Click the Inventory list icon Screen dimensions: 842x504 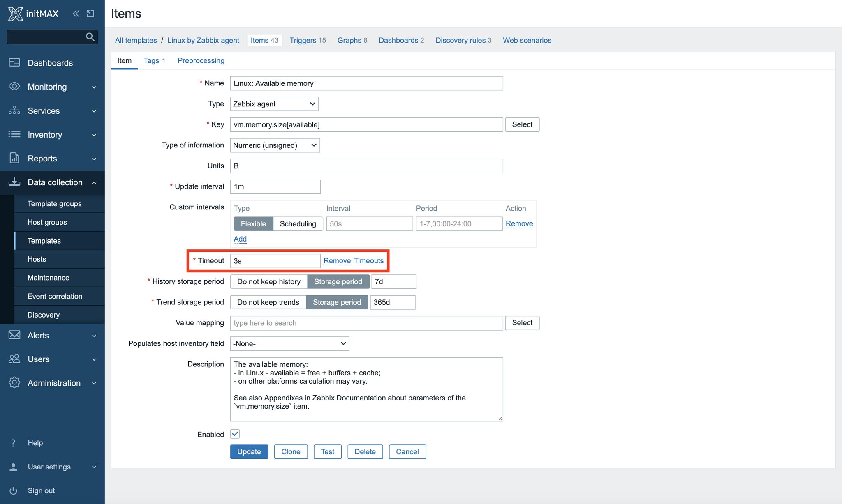14,134
